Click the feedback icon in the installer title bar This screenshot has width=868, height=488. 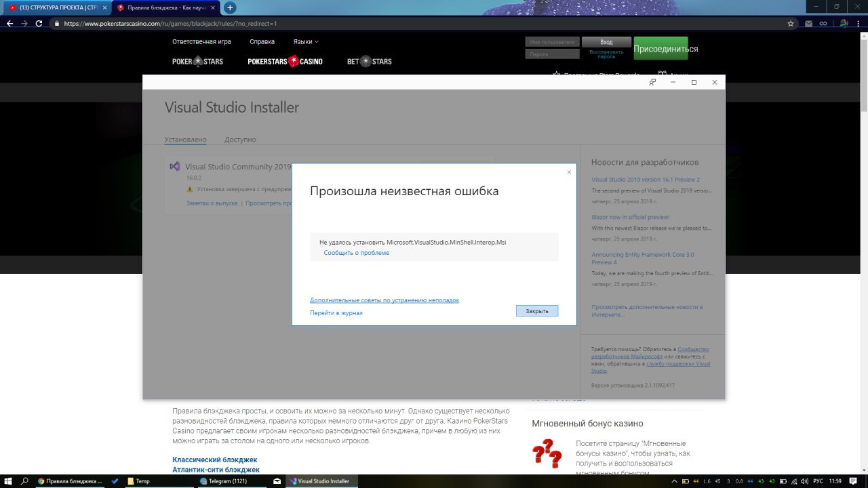coord(652,82)
